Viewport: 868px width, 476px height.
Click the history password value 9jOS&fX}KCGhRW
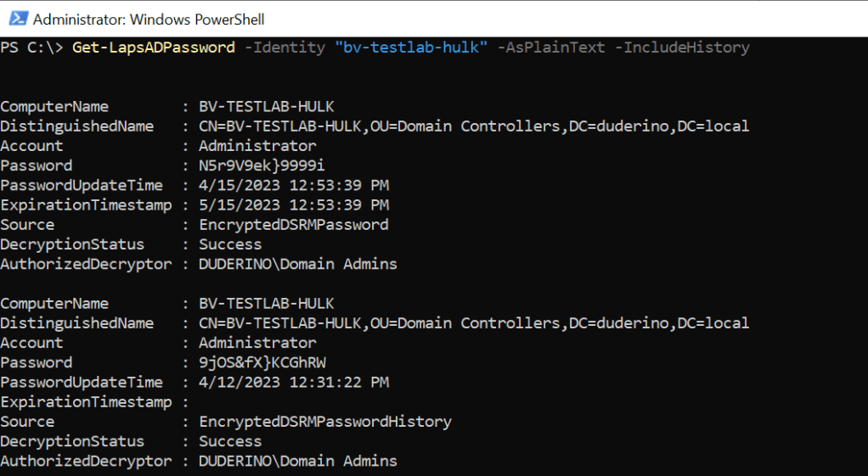click(262, 362)
